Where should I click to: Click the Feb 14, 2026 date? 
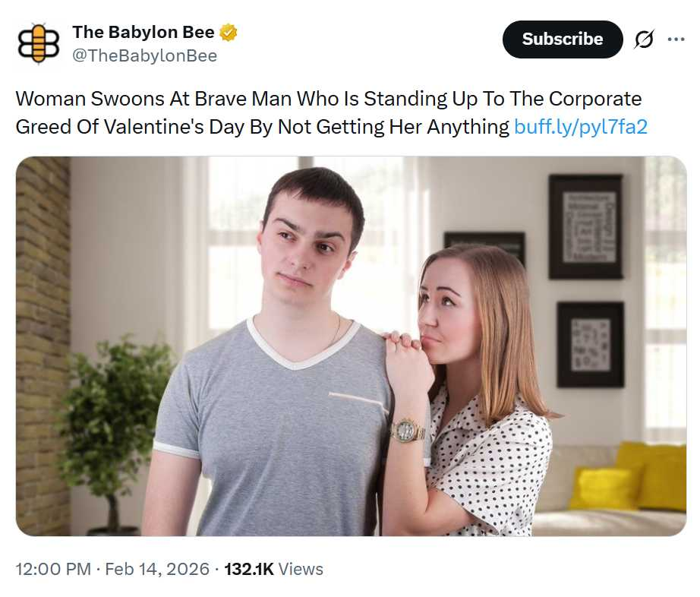(156, 569)
